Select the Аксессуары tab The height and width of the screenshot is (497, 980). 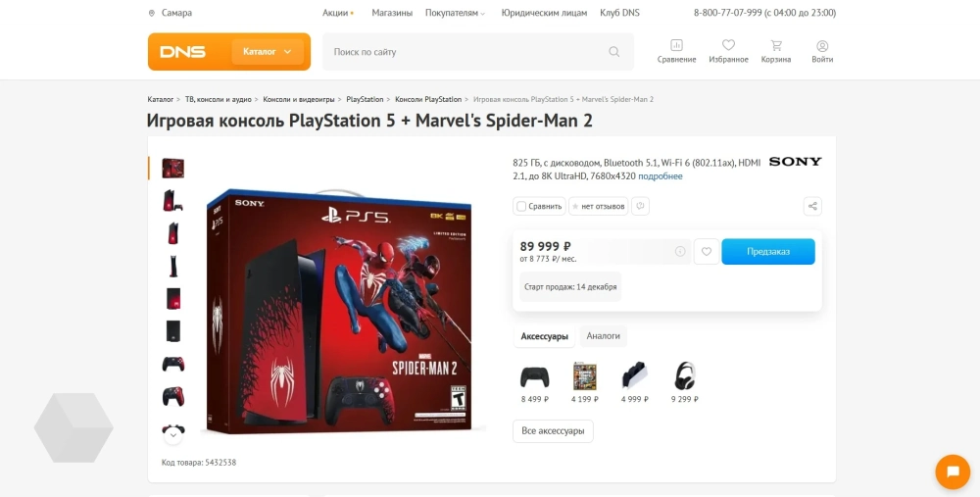544,336
